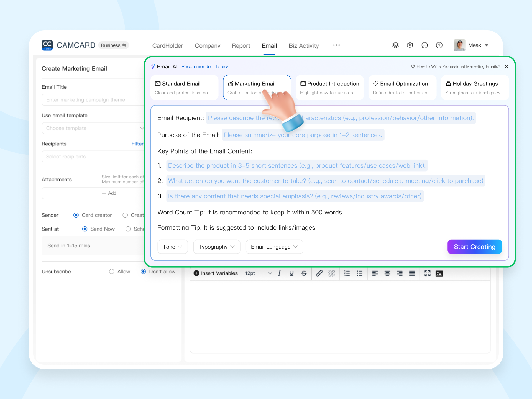This screenshot has width=532, height=399.
Task: Select Card creator as sender
Action: point(76,215)
